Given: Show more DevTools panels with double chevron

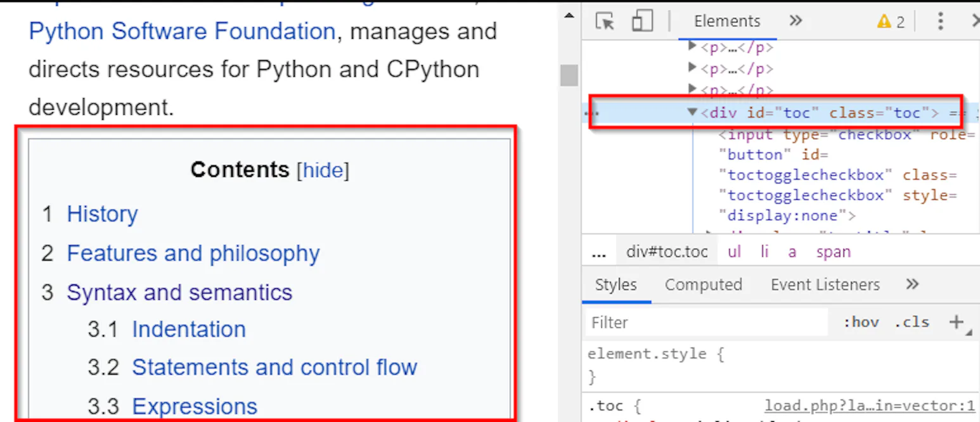Looking at the screenshot, I should [x=796, y=21].
